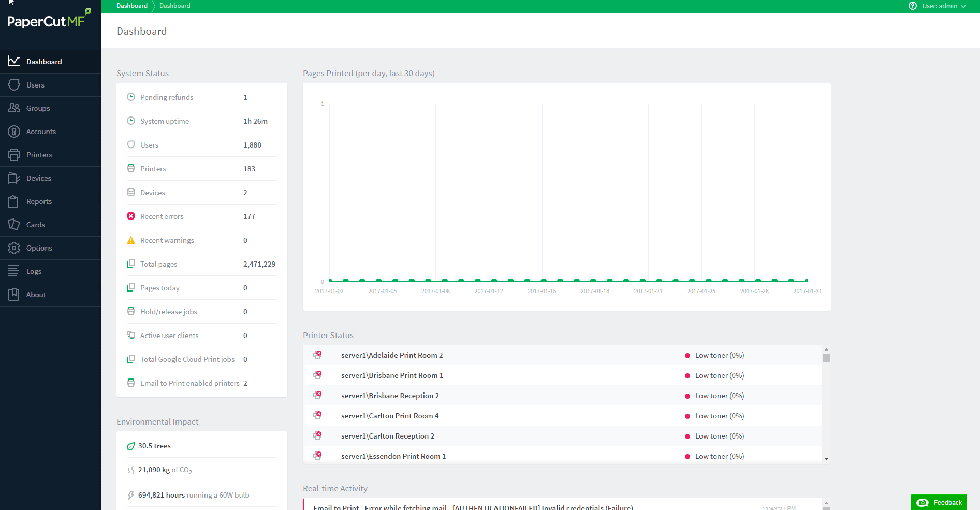Open the Users section in sidebar

pyautogui.click(x=50, y=85)
